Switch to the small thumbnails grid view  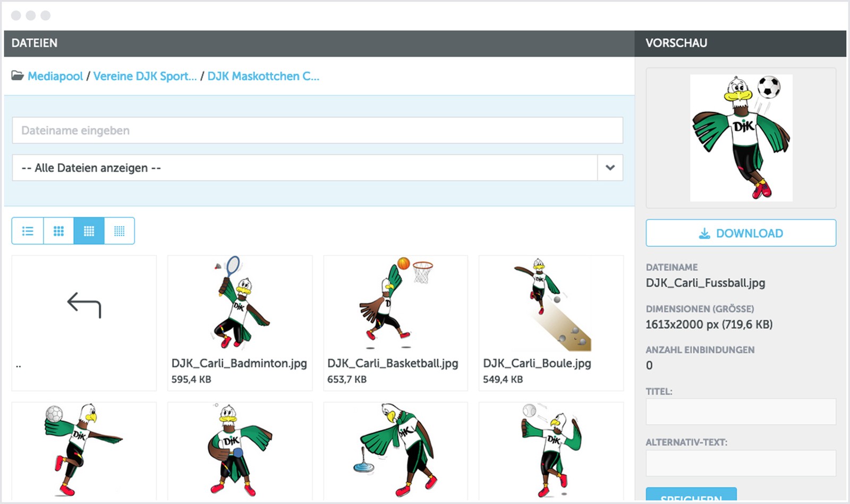coord(120,231)
